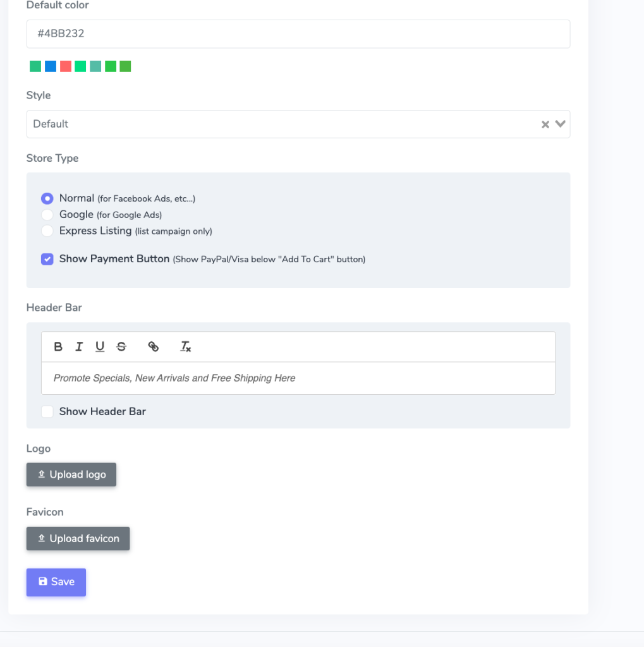This screenshot has height=647, width=644.
Task: Click the Upload favicon button
Action: tap(78, 538)
